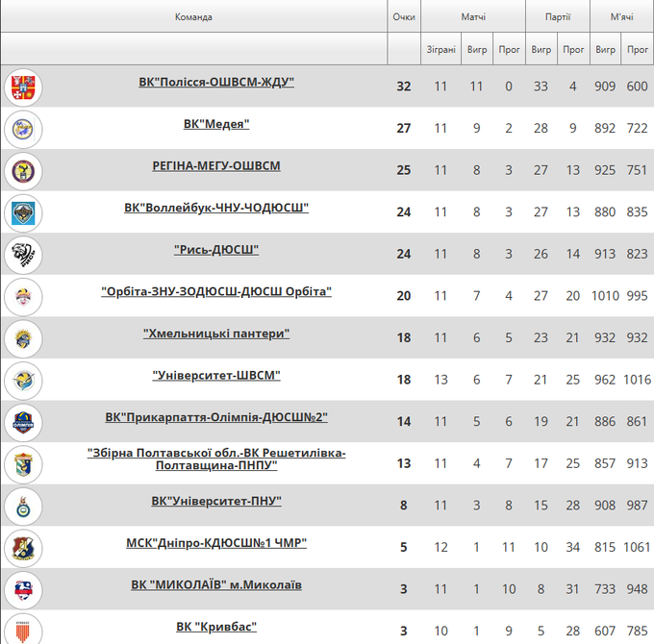Open the РЕГІНА-МЕГУ-ОШВСМ team emblem
Image resolution: width=654 pixels, height=644 pixels.
23,171
